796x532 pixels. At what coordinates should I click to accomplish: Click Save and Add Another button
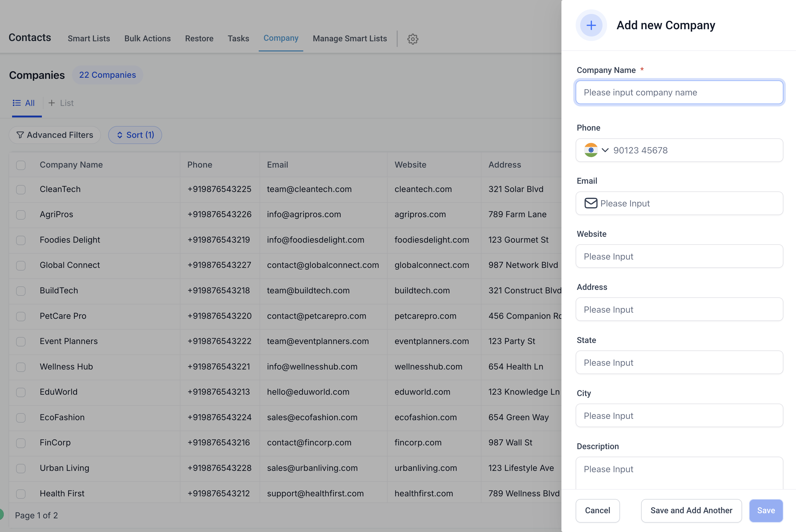[691, 510]
